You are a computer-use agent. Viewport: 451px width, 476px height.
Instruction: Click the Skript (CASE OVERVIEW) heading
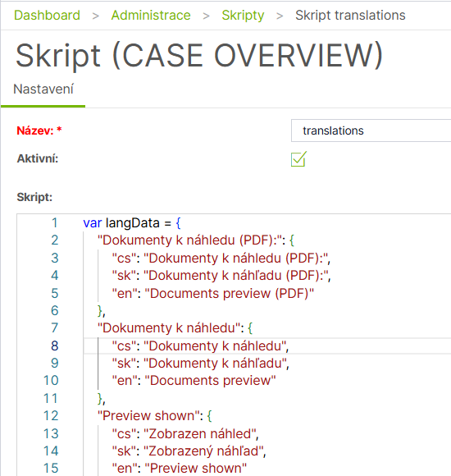click(199, 56)
